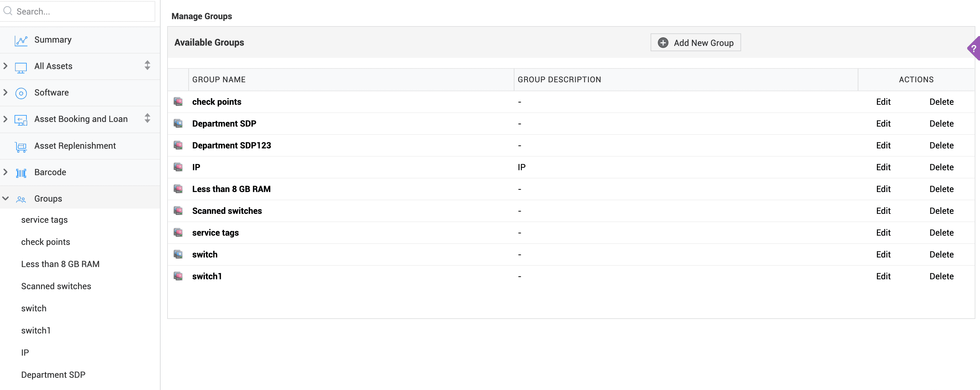The width and height of the screenshot is (980, 390).
Task: Open the Less than 8 GB RAM group name
Action: pos(231,189)
